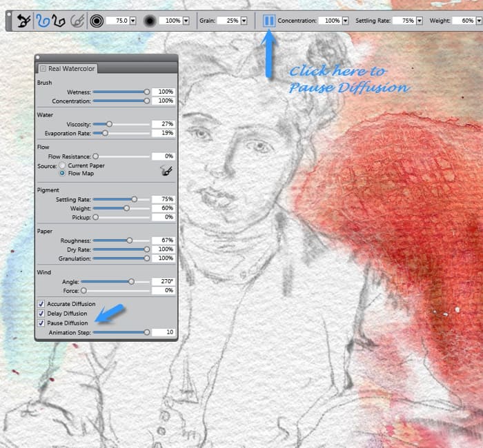Switch to the Real Watercolor tab
This screenshot has height=448, width=483.
68,69
